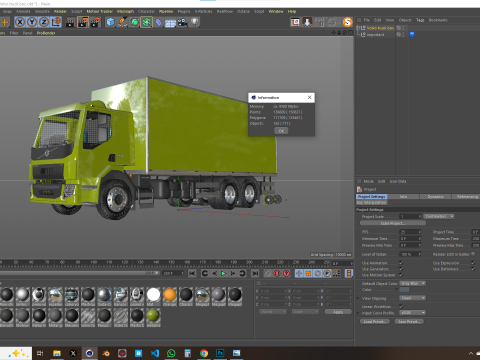480x360 pixels.
Task: Open the Window menu
Action: pyautogui.click(x=276, y=11)
